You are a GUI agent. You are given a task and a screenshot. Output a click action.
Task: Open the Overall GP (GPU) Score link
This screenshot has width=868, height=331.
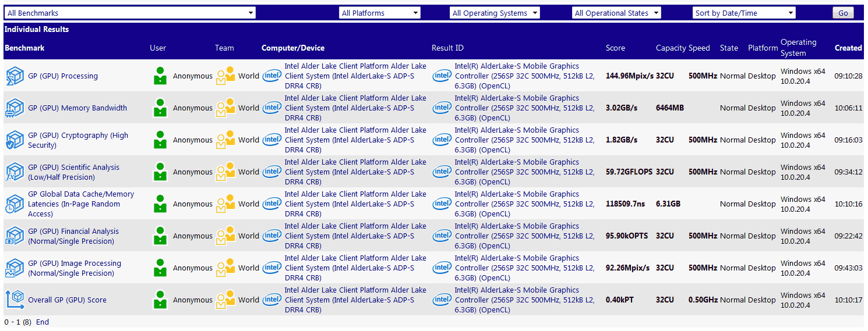[68, 300]
